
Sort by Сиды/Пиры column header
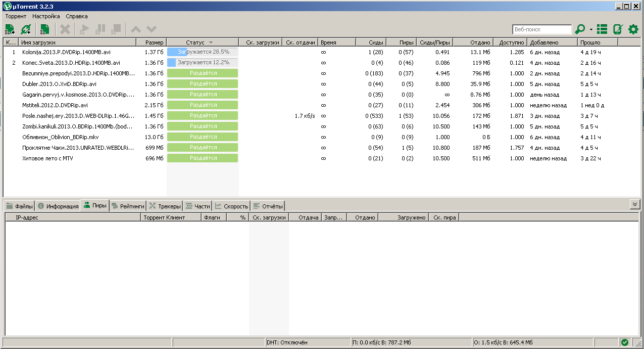click(x=435, y=42)
